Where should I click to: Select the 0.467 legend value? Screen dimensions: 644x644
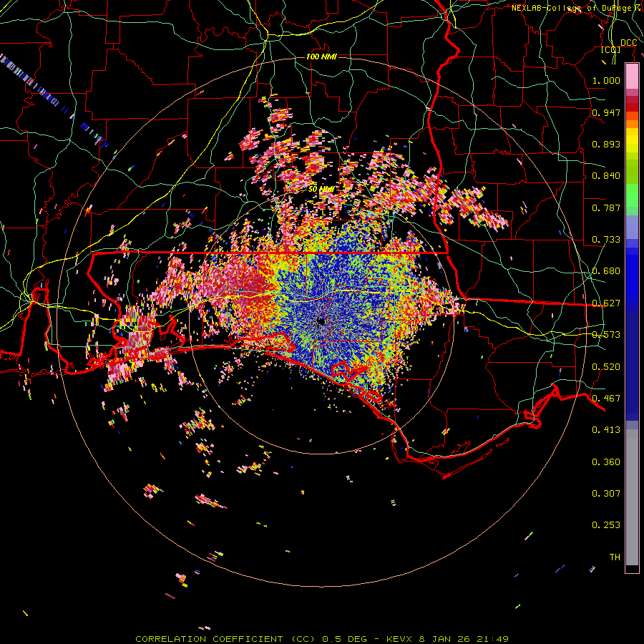pyautogui.click(x=606, y=399)
